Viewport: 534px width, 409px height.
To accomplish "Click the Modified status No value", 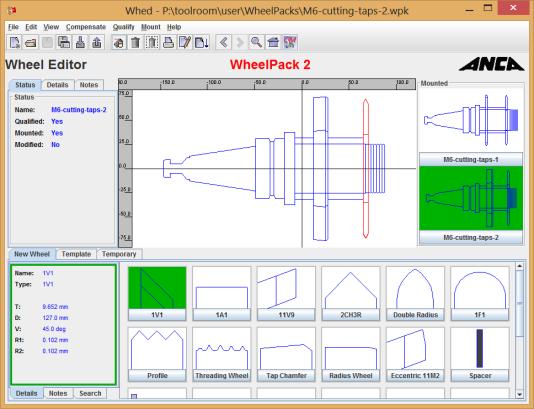I will pyautogui.click(x=55, y=144).
